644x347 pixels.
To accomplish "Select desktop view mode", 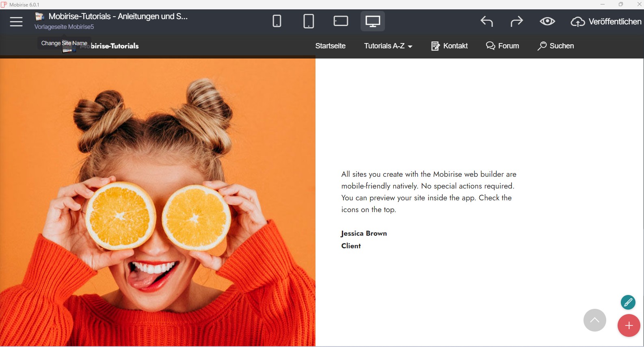I will pos(372,21).
